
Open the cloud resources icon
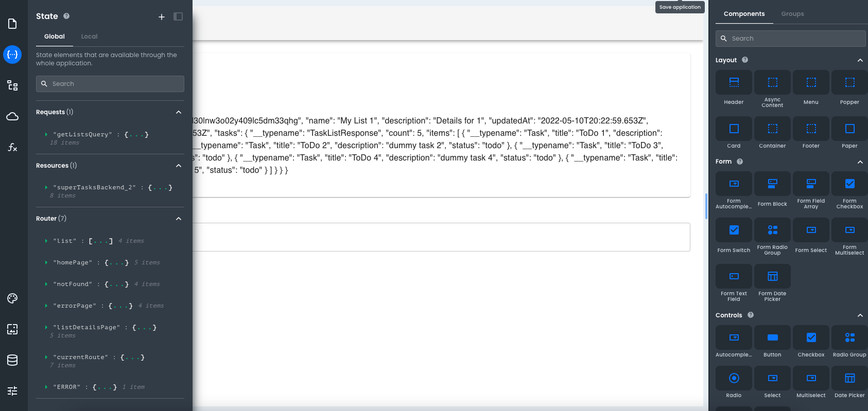(x=12, y=116)
